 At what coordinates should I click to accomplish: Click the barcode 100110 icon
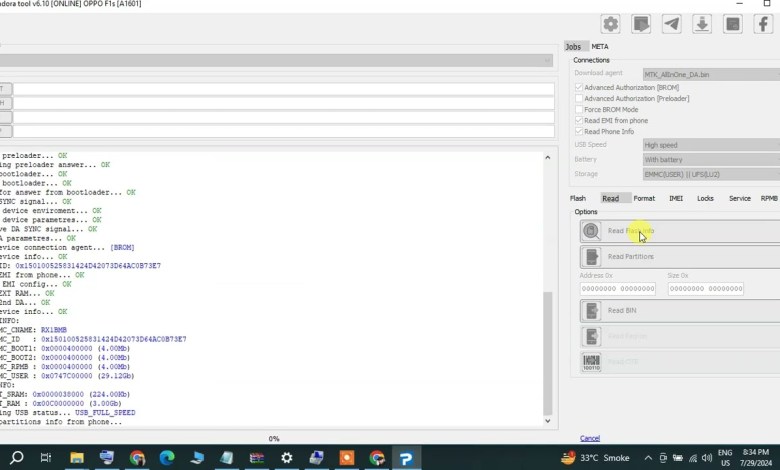pos(591,362)
